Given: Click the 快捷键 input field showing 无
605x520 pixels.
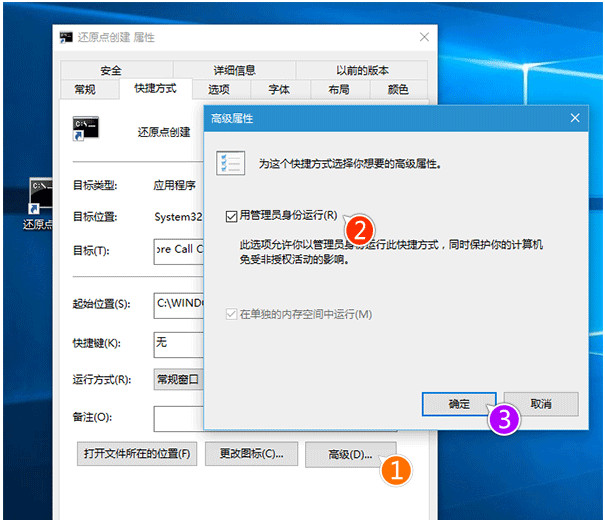Looking at the screenshot, I should click(x=178, y=343).
